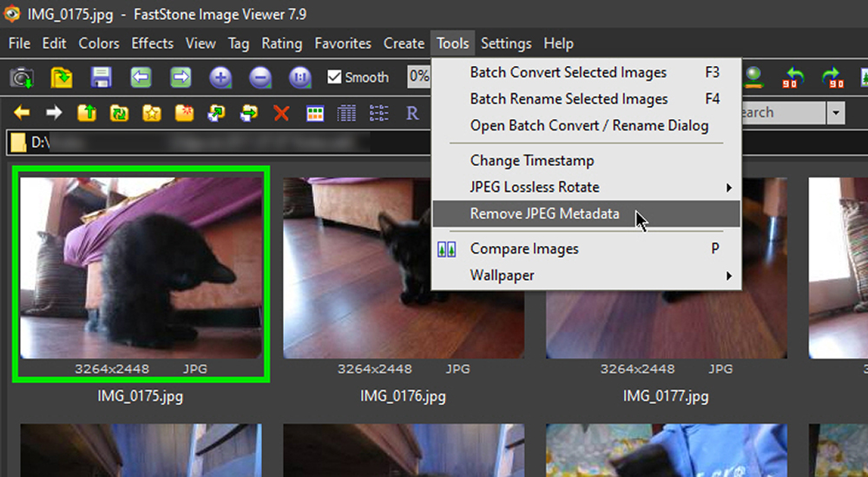The height and width of the screenshot is (477, 868).
Task: Choose Compare Images menu entry
Action: pyautogui.click(x=586, y=248)
